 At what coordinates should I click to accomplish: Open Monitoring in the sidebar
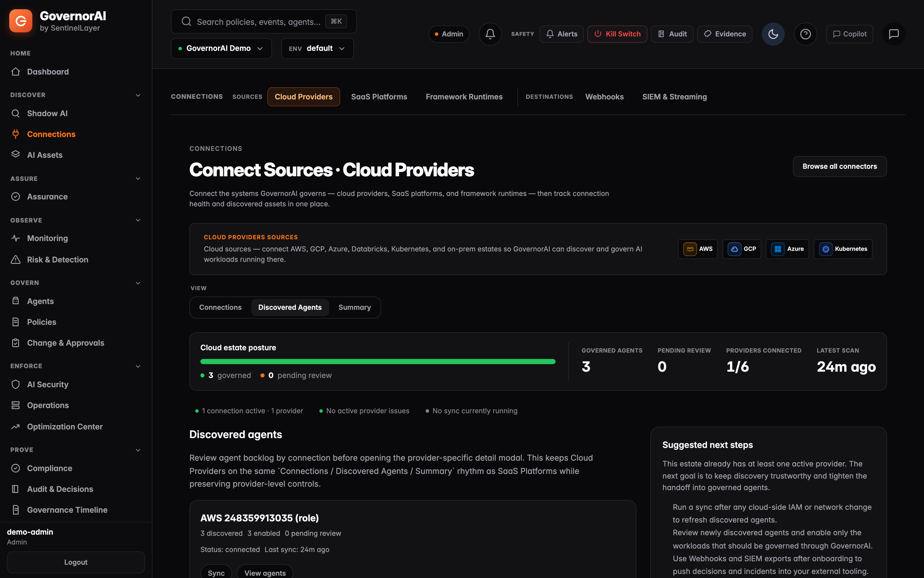click(x=47, y=238)
